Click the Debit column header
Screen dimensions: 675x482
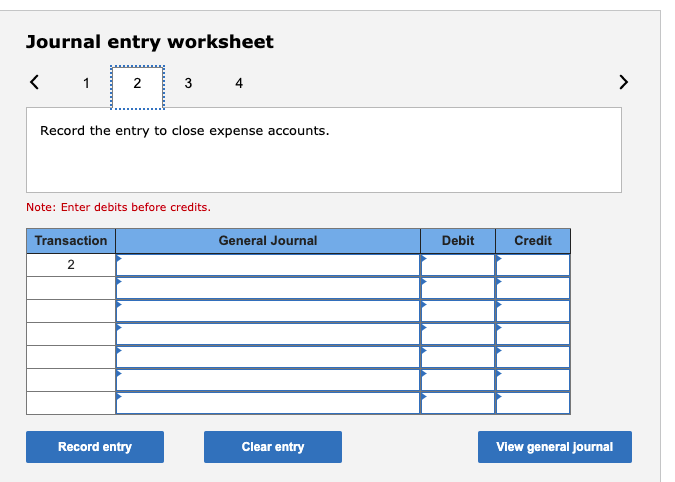(458, 241)
